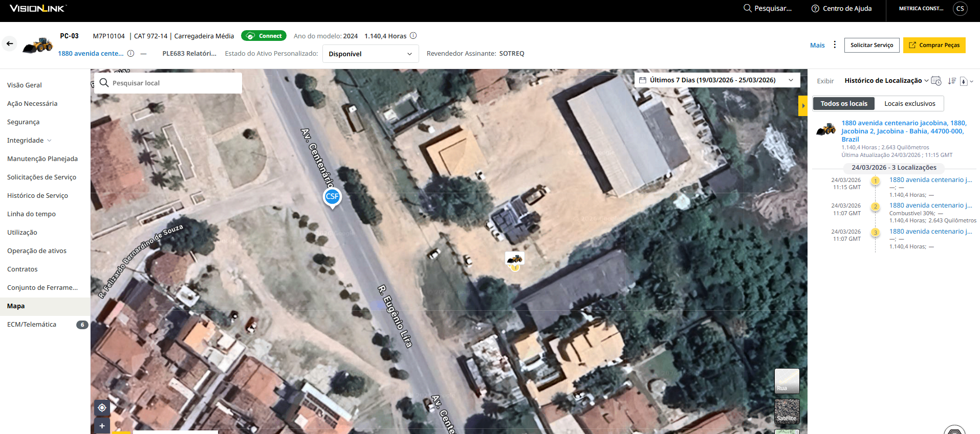Open the calendar clock date filter icon

[936, 81]
